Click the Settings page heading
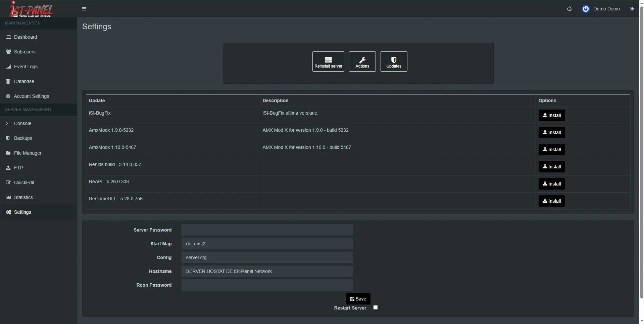This screenshot has height=324, width=644. [97, 27]
